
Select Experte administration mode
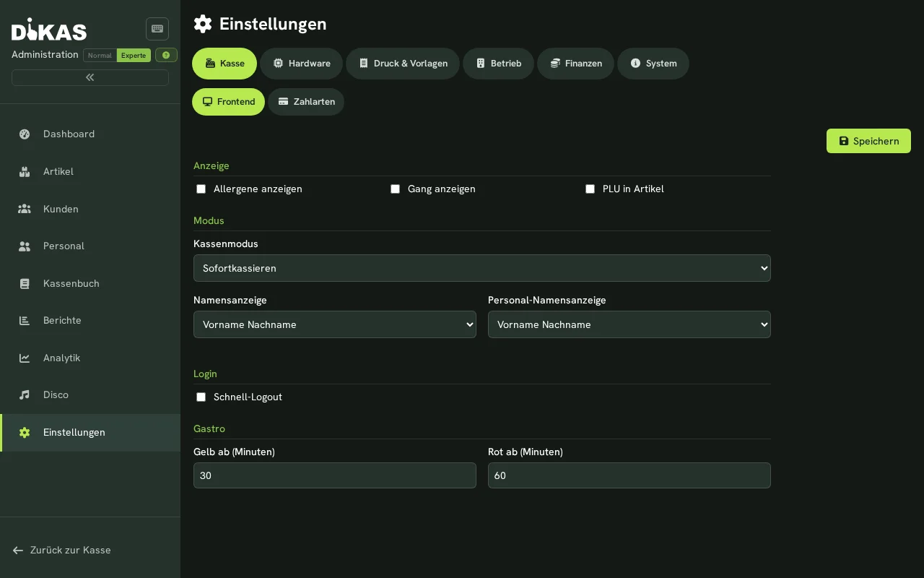coord(134,55)
